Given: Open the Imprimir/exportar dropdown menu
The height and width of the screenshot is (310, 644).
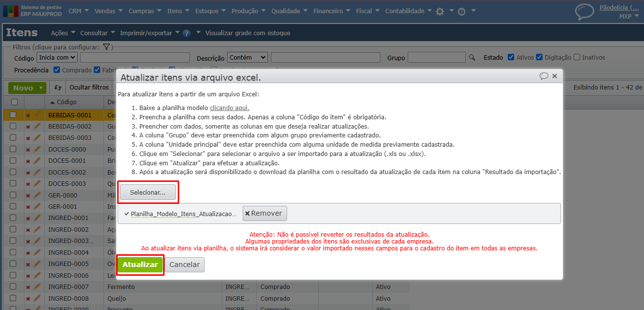Looking at the screenshot, I should pos(150,33).
